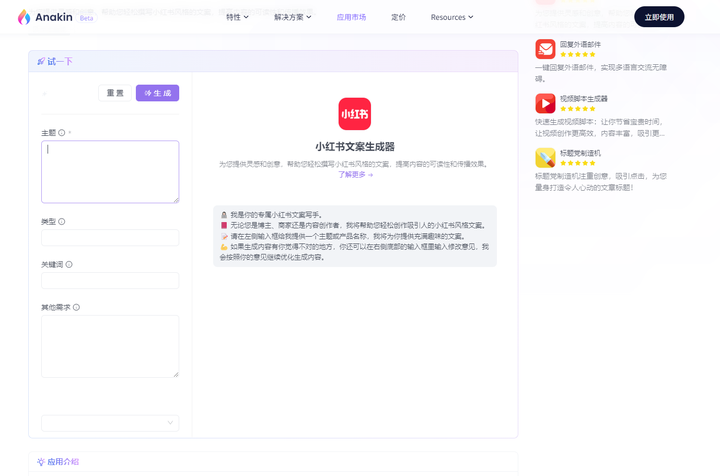Follow the 了解更多 link
Viewport: 720px width, 476px height.
click(355, 174)
